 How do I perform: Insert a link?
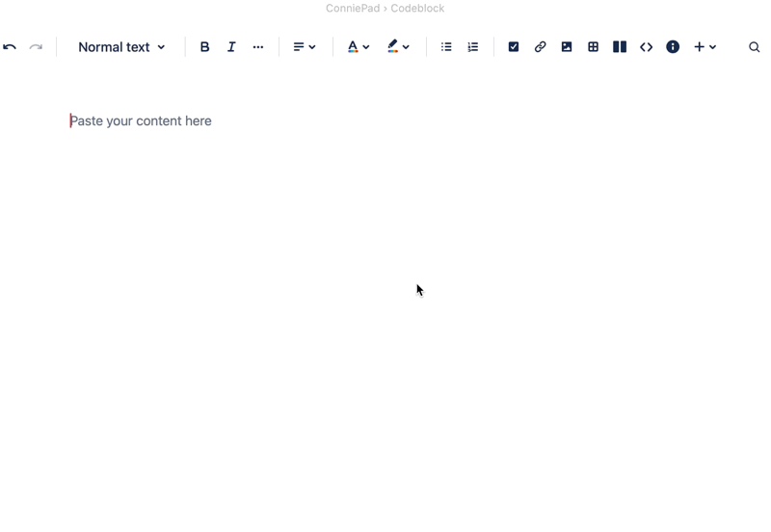[x=540, y=47]
